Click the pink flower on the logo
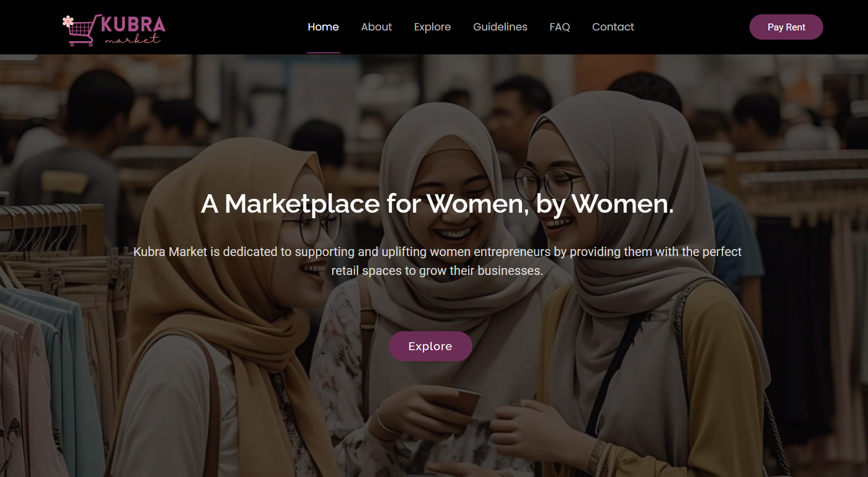This screenshot has width=868, height=477. (x=68, y=21)
